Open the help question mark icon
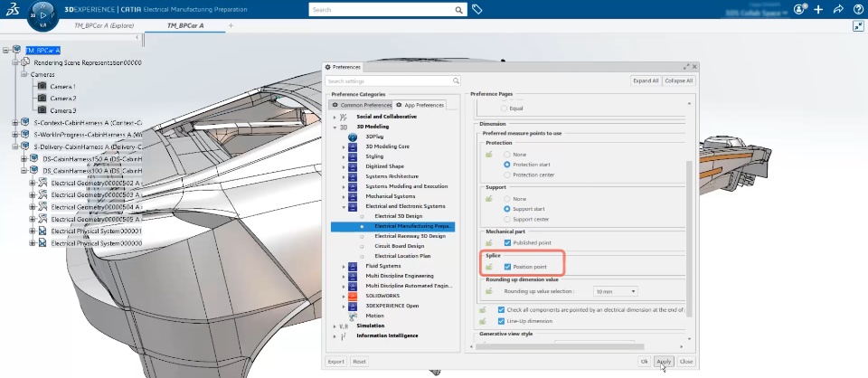868x378 pixels. [x=858, y=9]
